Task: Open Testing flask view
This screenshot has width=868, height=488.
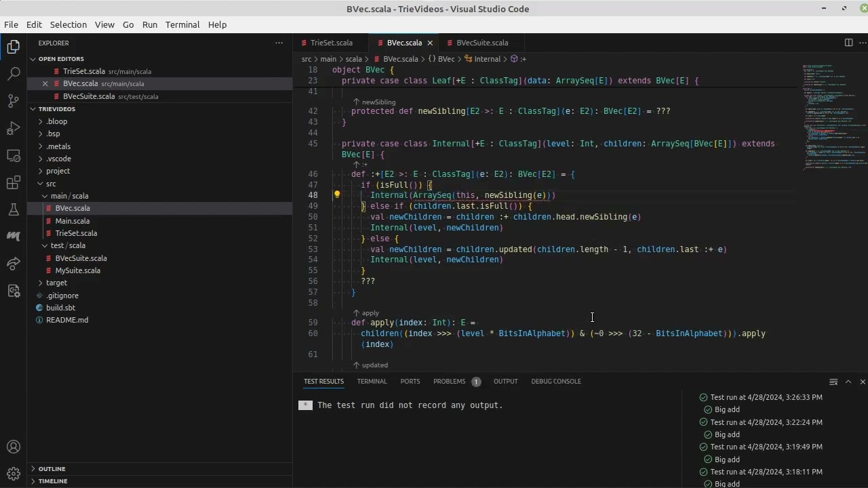Action: point(14,209)
